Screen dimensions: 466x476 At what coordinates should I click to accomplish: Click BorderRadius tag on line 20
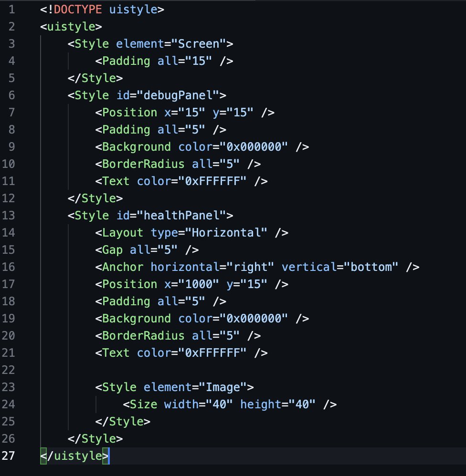coord(143,336)
